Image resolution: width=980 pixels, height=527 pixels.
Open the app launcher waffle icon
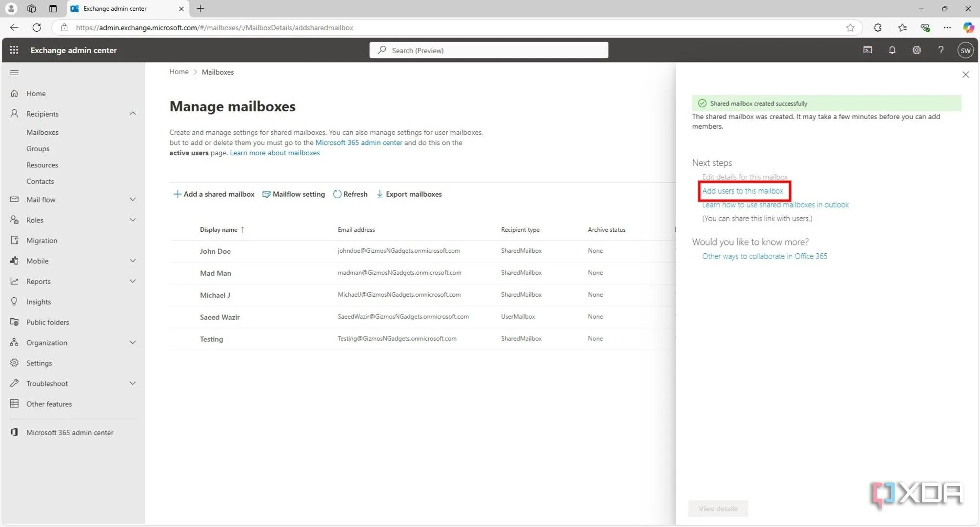(14, 50)
